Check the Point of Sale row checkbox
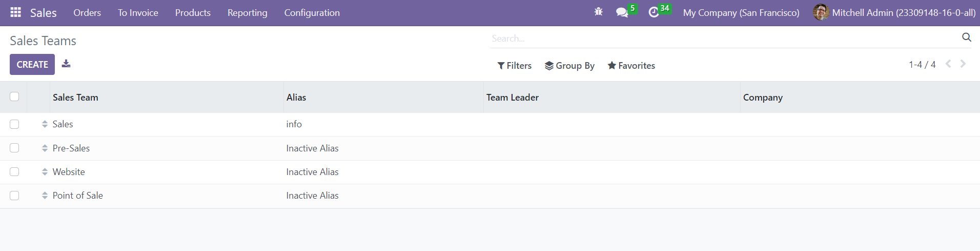 pyautogui.click(x=14, y=196)
